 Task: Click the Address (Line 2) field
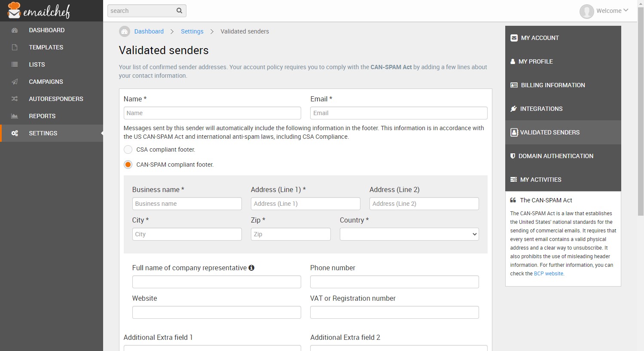(424, 204)
